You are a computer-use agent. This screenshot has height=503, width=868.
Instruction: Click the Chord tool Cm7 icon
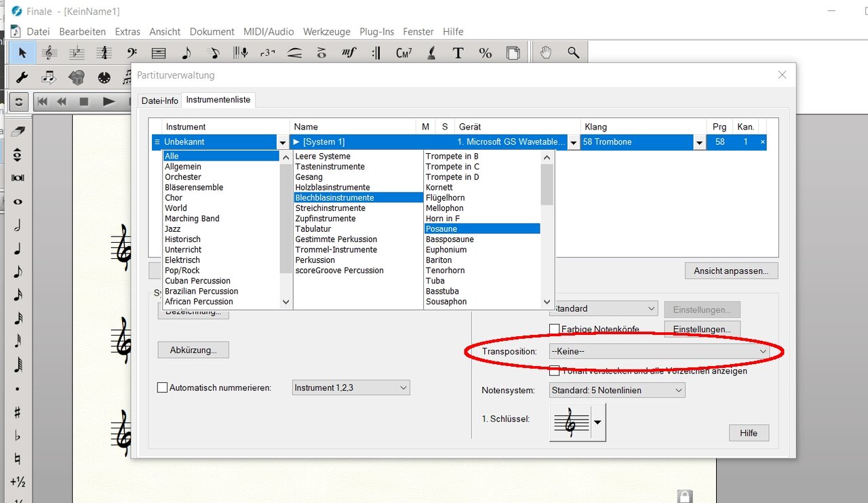coord(403,53)
